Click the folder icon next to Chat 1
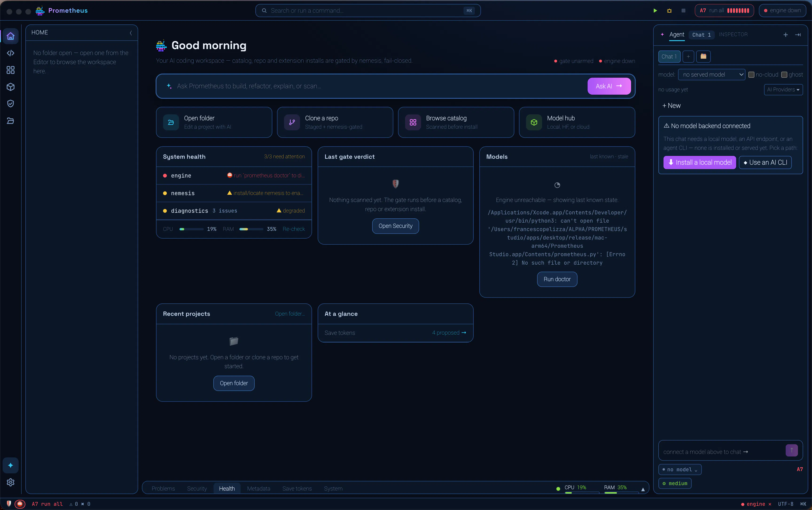Screen dimensions: 812x510 pos(703,56)
